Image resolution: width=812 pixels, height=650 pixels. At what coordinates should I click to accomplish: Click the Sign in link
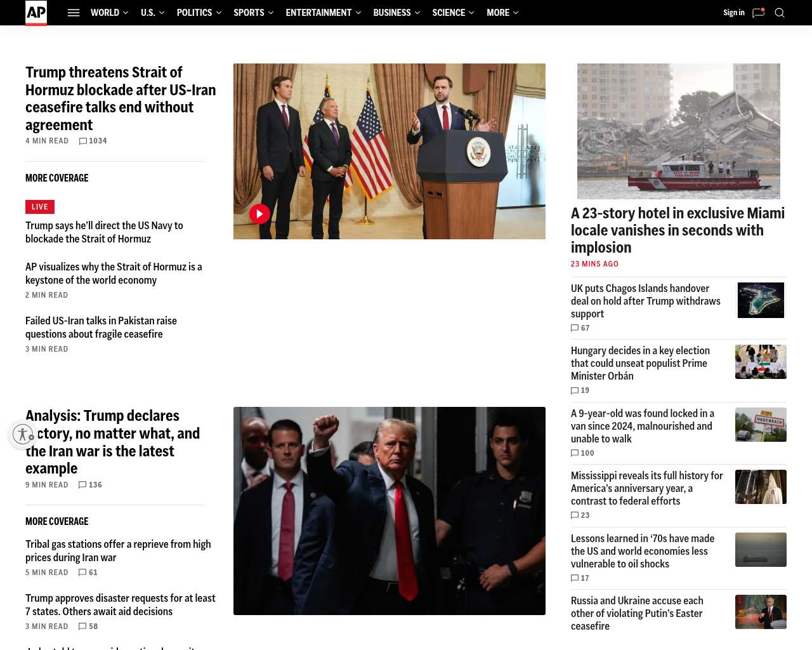pyautogui.click(x=734, y=13)
